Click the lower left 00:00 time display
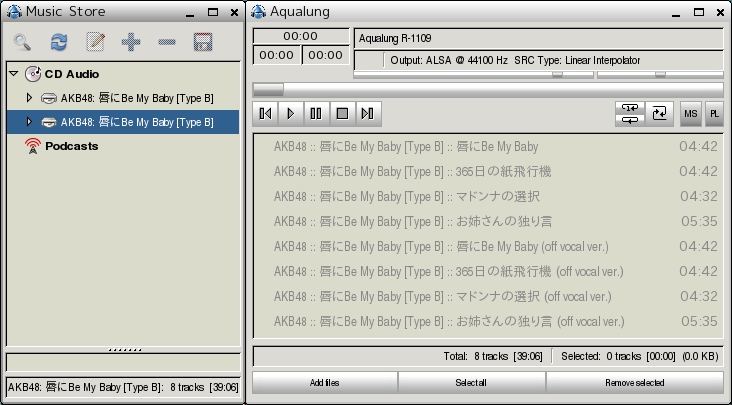Screen dimensions: 732x405 [x=276, y=55]
